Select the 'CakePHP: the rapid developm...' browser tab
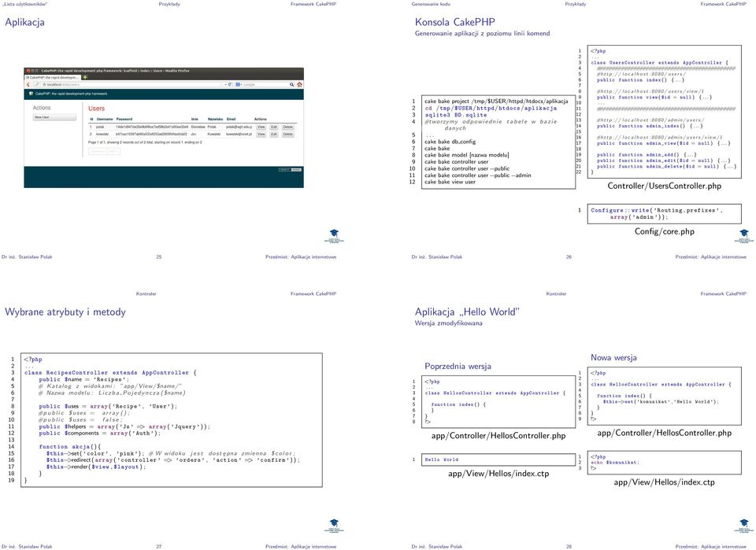 tap(53, 77)
